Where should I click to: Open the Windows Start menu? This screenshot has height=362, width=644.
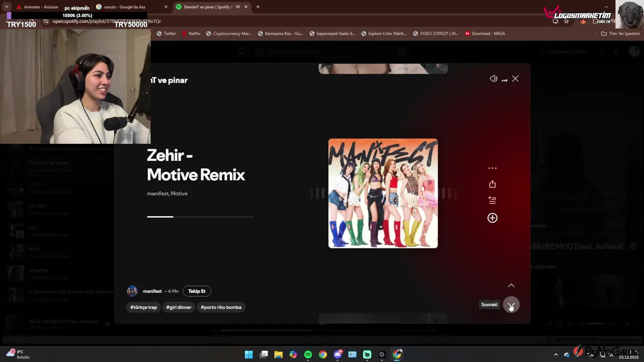tap(249, 354)
